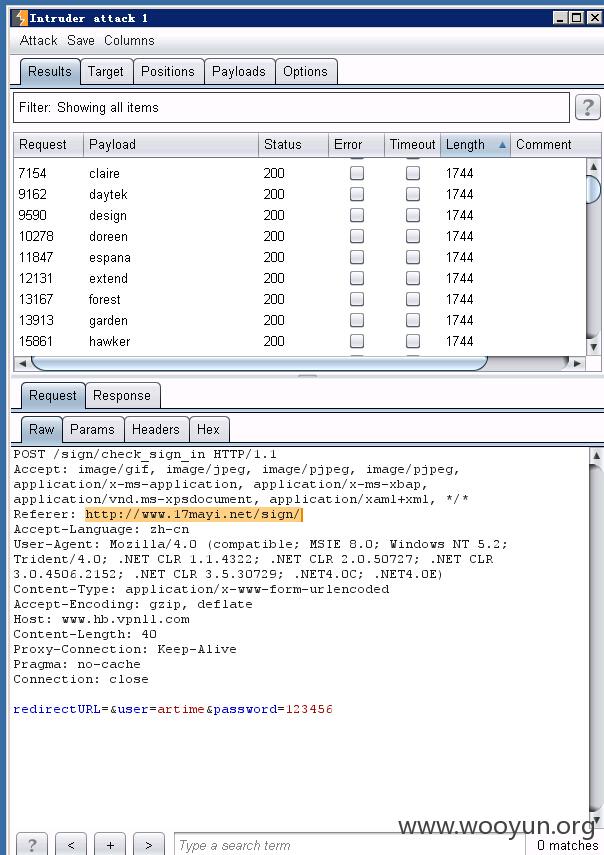Select the Results tab

coord(50,71)
